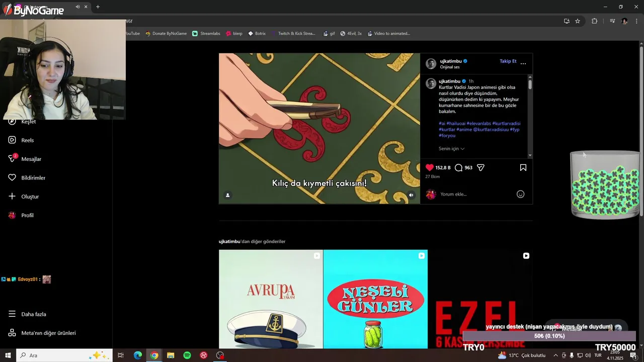The image size is (644, 362).
Task: Open the #kurtlarvadisi hashtag link
Action: coord(506,123)
